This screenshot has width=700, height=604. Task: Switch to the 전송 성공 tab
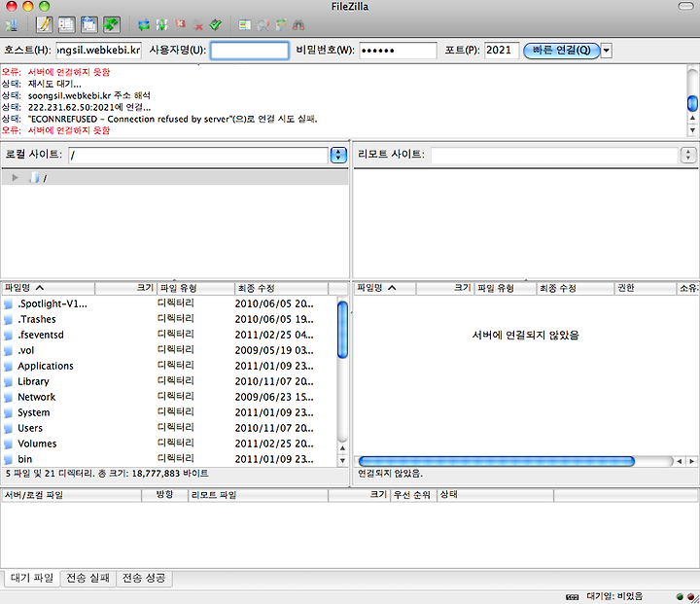(x=144, y=578)
